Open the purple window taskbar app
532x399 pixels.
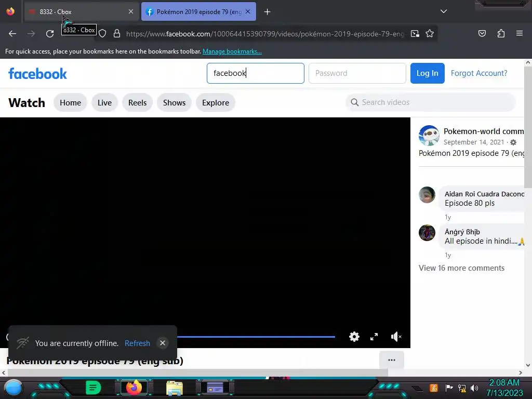click(215, 388)
